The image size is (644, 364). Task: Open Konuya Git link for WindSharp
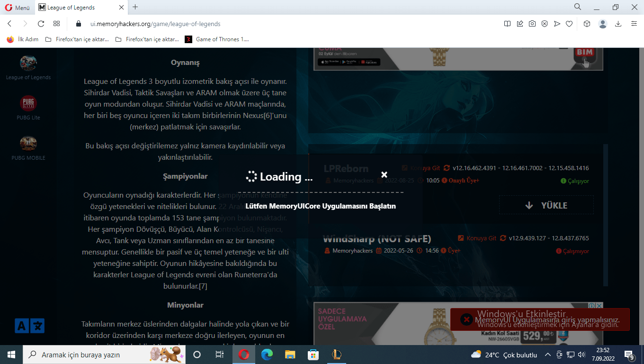(477, 238)
